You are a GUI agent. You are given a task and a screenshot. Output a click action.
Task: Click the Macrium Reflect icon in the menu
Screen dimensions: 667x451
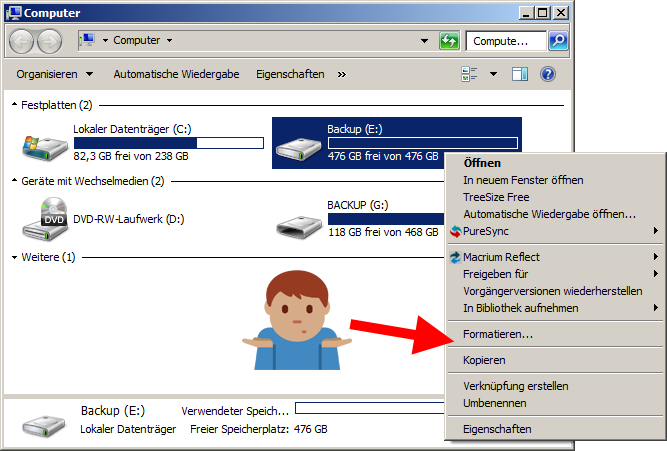(x=455, y=257)
